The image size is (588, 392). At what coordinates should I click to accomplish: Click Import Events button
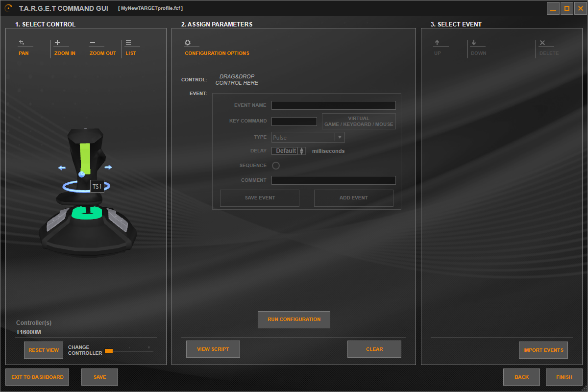click(543, 350)
